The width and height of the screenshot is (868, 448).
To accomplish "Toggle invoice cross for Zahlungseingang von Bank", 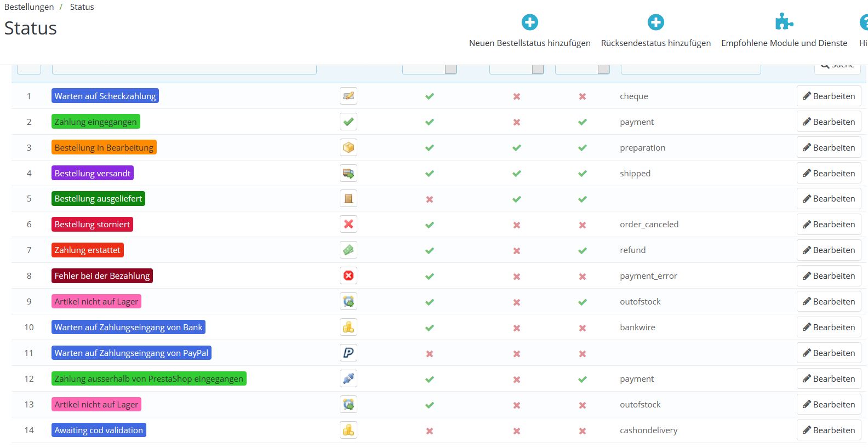I will click(583, 328).
